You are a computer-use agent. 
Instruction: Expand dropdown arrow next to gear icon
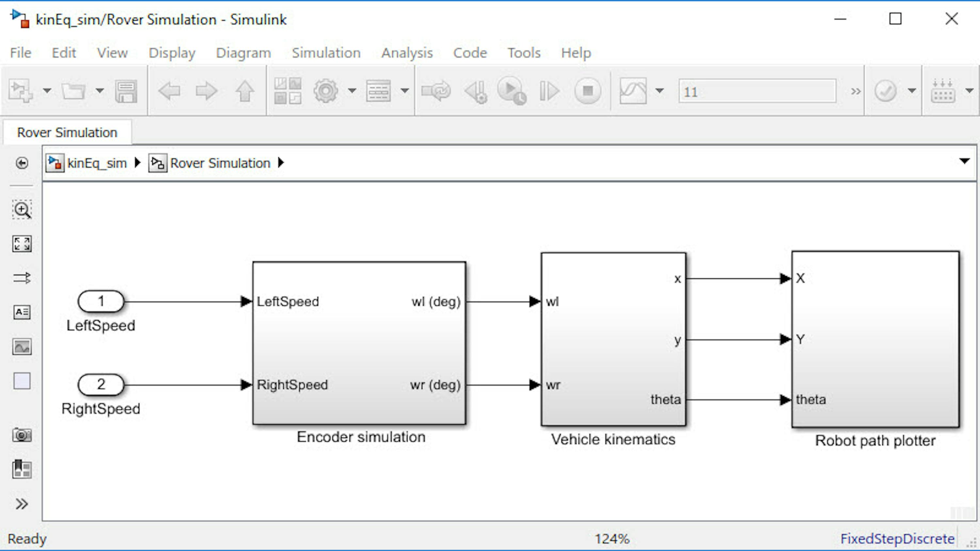pos(352,90)
